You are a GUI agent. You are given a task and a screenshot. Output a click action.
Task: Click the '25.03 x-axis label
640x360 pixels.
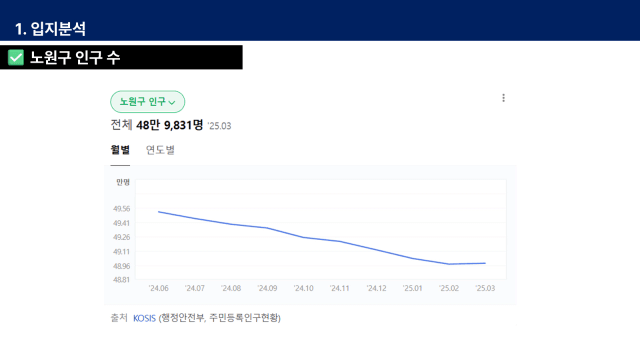(x=485, y=288)
